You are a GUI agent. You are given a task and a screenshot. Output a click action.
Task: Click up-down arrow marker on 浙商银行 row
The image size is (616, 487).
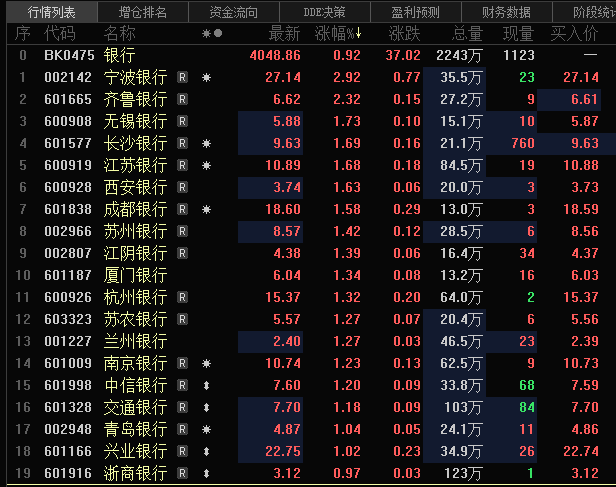[207, 474]
